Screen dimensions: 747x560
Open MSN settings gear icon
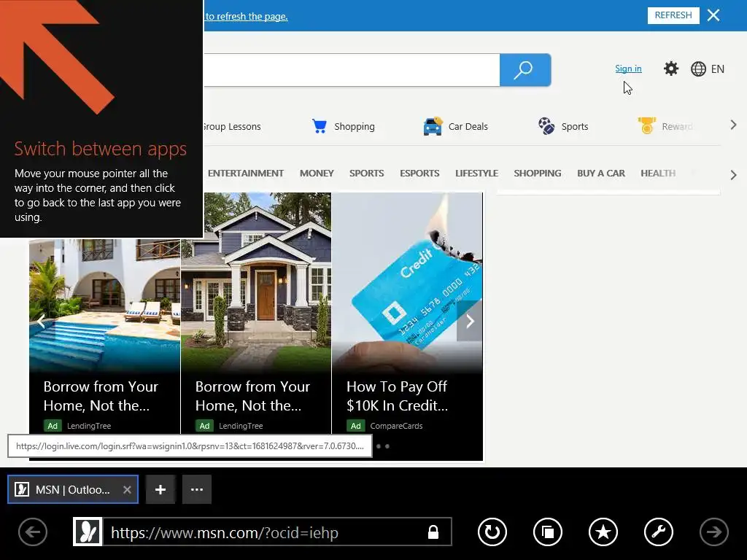pyautogui.click(x=671, y=69)
